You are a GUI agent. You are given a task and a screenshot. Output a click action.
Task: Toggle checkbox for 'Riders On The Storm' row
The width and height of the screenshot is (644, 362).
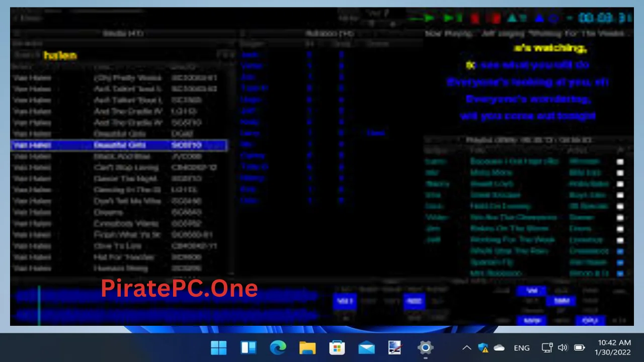tap(620, 229)
